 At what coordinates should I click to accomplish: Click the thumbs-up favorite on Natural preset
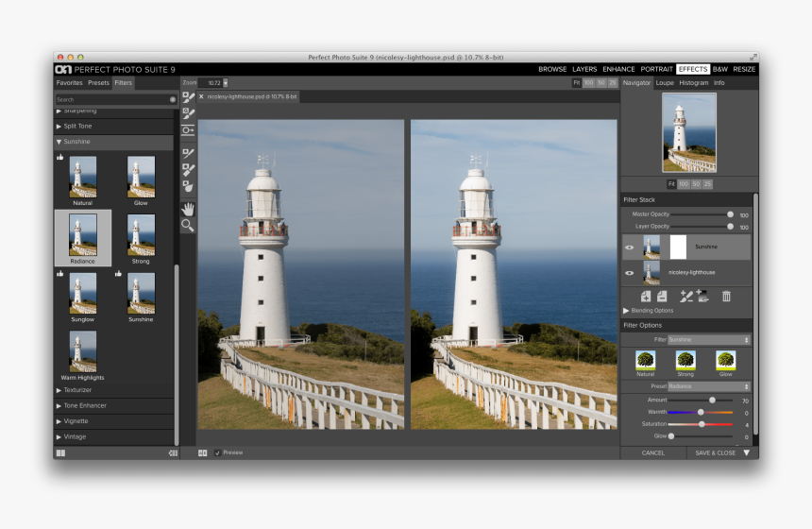(60, 157)
